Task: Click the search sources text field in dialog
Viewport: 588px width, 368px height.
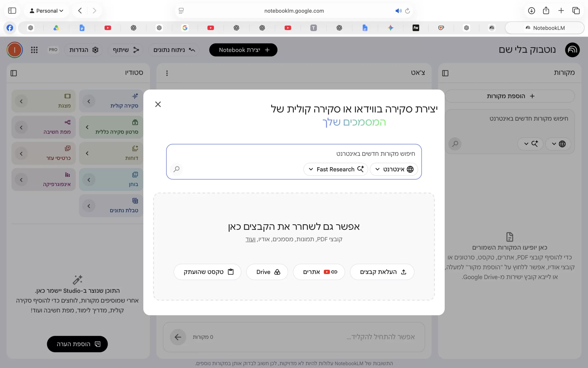Action: pyautogui.click(x=294, y=154)
